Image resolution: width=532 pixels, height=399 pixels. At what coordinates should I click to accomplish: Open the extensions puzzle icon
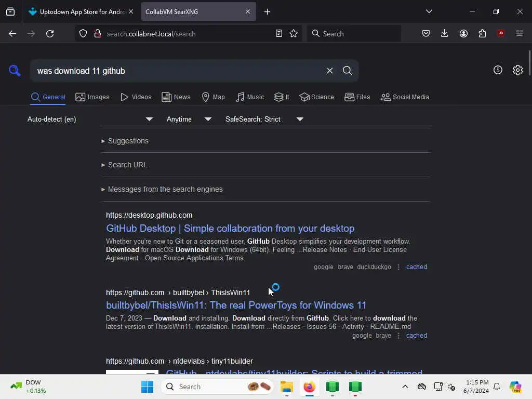coord(482,34)
